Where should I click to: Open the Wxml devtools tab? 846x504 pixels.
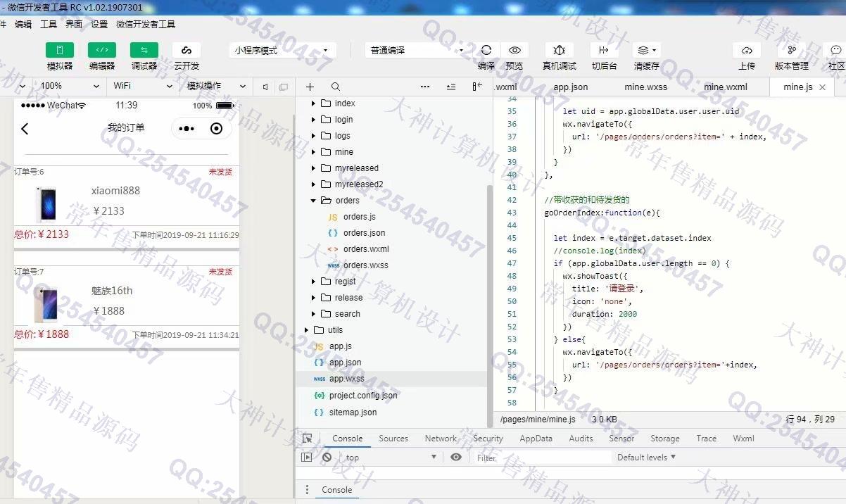tap(743, 439)
